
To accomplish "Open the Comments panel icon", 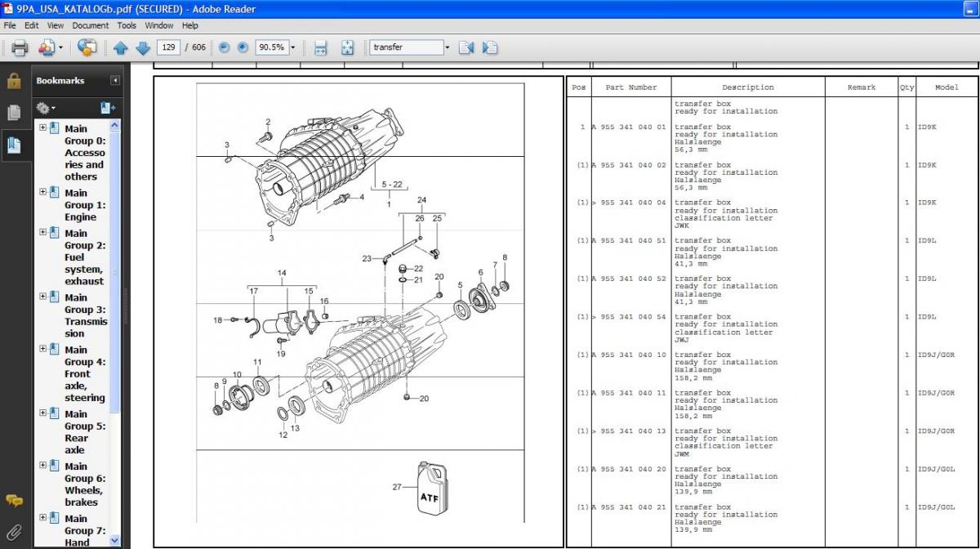I will pos(14,501).
